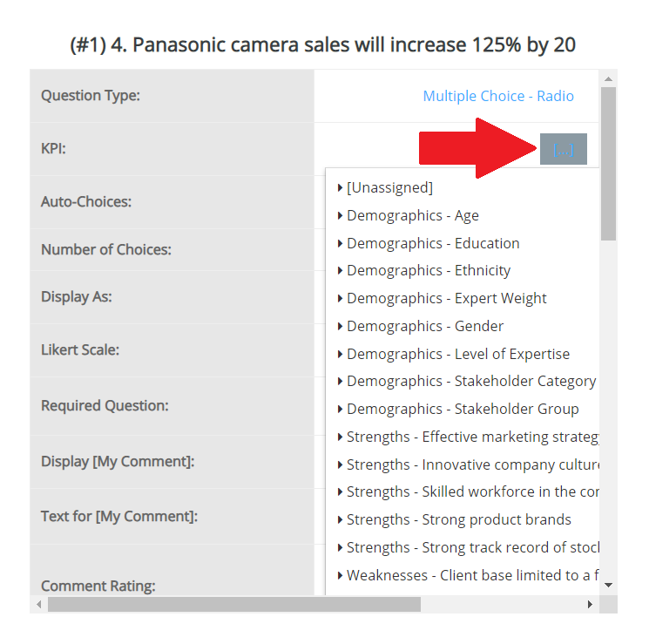Open the Multiple Choice - Radio link
Viewport: 649px width, 644px height.
(498, 96)
